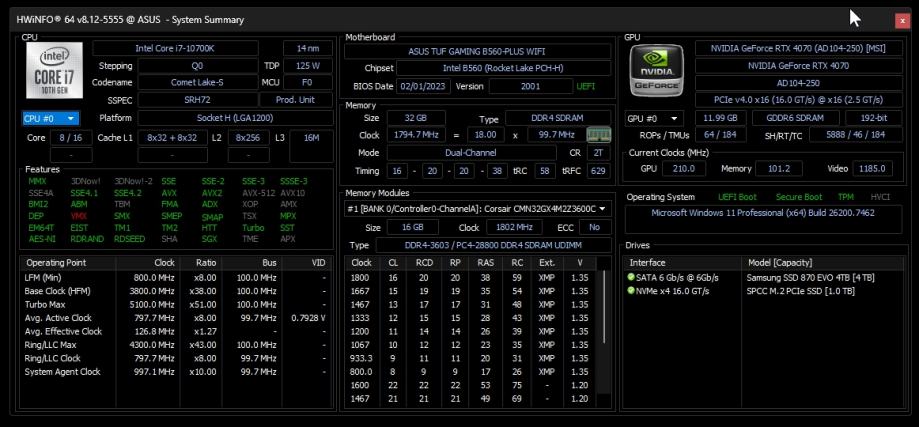Screen dimensions: 919x427
Task: Click the module Type field DDR4-3603 / PC4-28800
Action: (492, 245)
